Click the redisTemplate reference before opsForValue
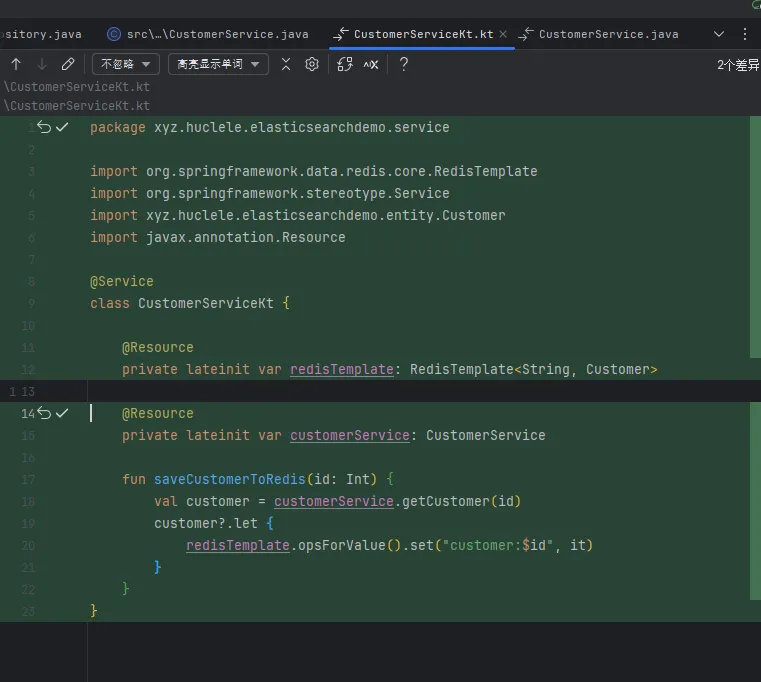761x682 pixels. [x=238, y=545]
